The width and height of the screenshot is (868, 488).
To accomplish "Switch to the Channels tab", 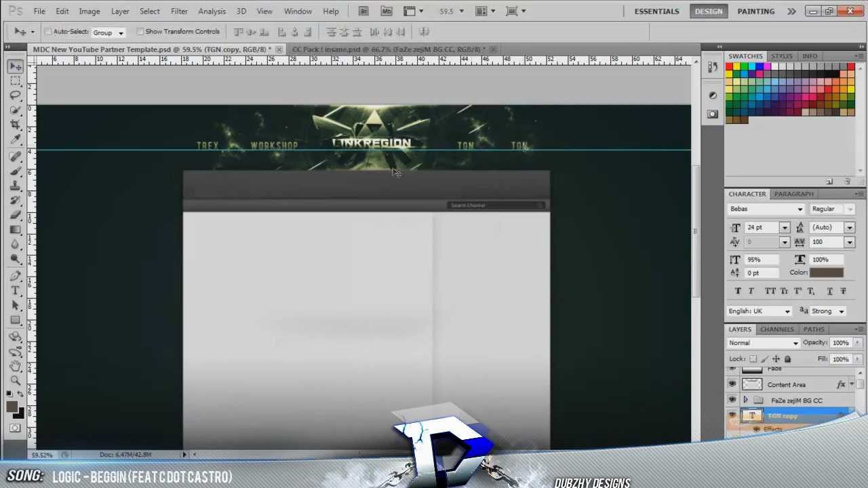I will pyautogui.click(x=776, y=329).
